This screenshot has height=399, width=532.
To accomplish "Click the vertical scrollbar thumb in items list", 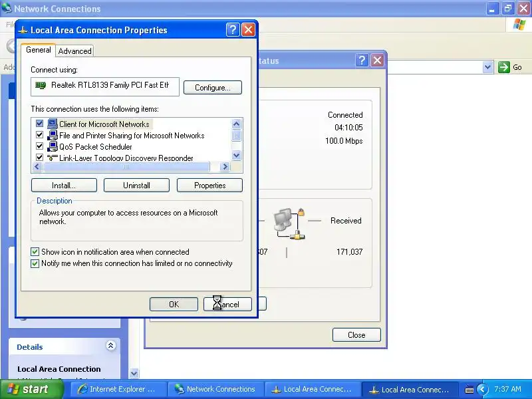I will coord(237,136).
